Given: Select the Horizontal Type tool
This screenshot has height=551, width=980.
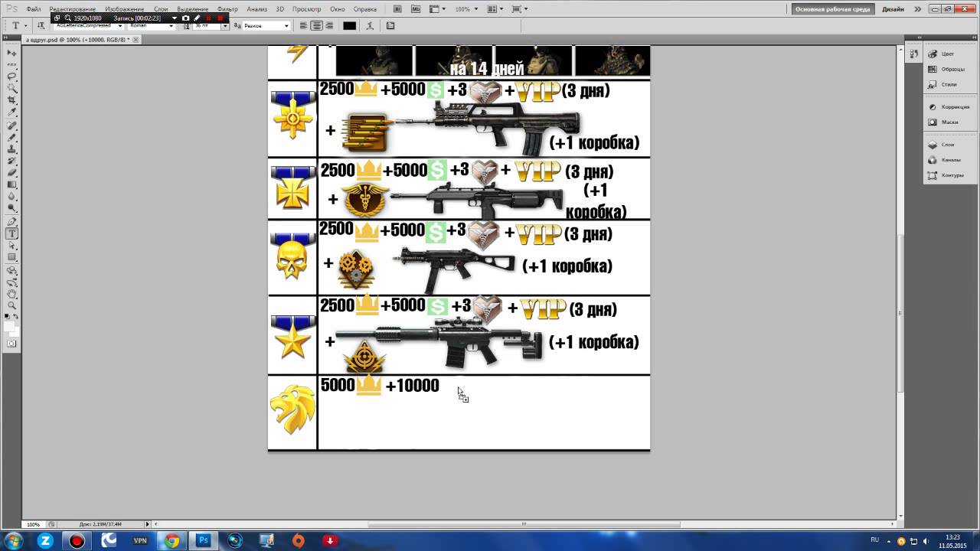Looking at the screenshot, I should (x=11, y=233).
